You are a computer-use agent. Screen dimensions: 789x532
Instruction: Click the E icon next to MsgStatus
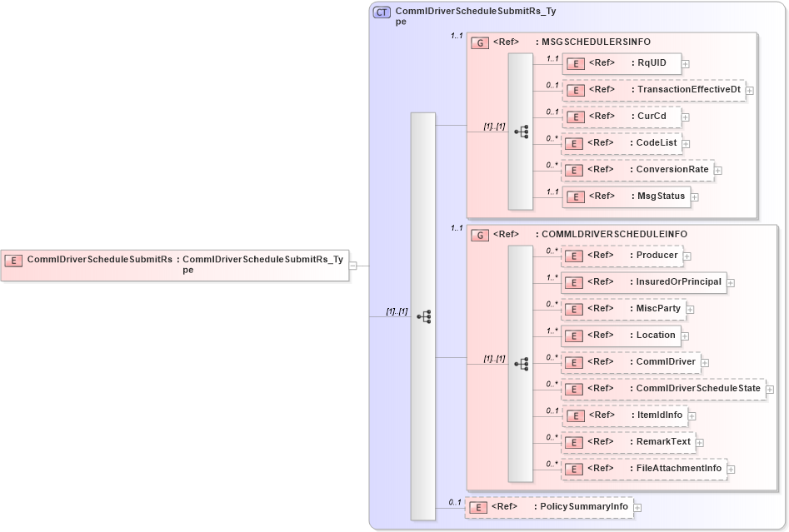coord(575,196)
